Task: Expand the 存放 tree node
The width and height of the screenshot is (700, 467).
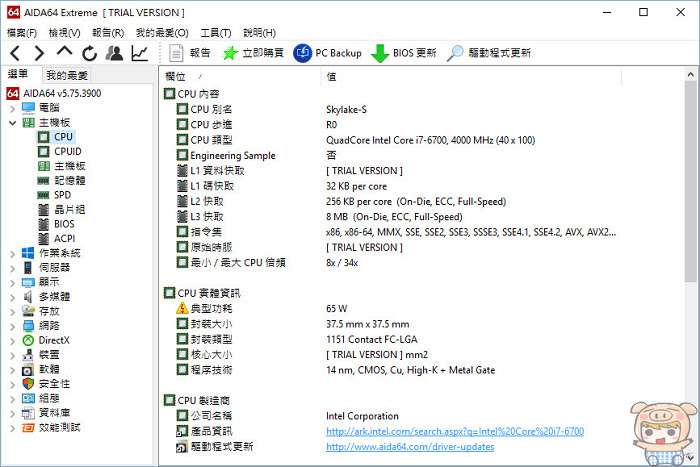Action: (x=12, y=312)
